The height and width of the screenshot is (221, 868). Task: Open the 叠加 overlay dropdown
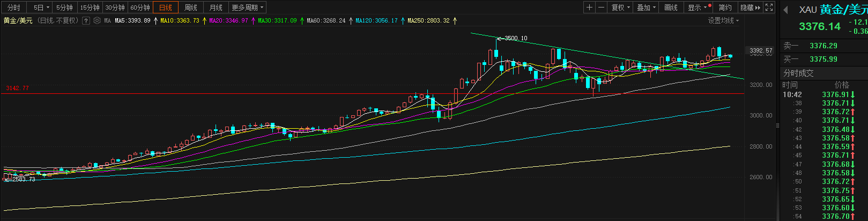tap(647, 8)
